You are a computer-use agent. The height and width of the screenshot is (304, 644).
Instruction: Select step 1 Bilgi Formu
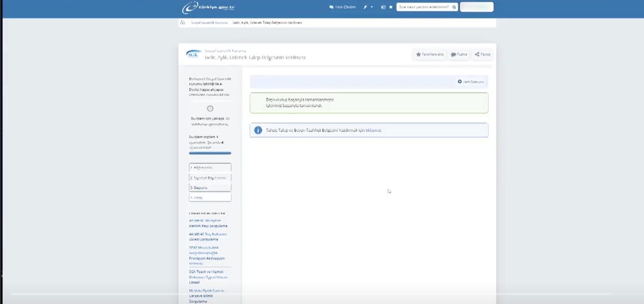tap(210, 168)
